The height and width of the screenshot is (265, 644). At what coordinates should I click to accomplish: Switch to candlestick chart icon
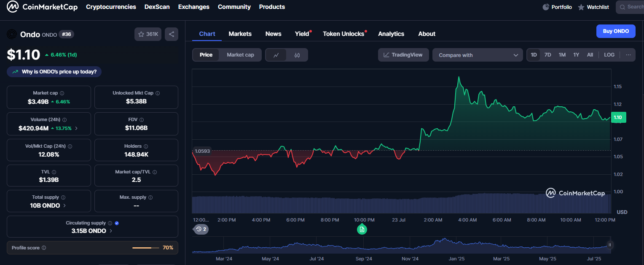tap(297, 55)
